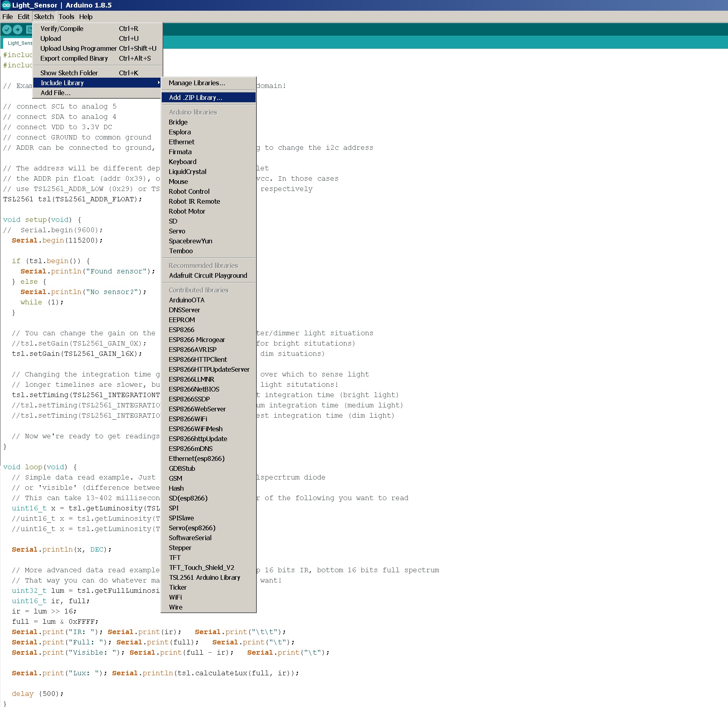
Task: Include the ESP8266 library
Action: pos(208,330)
